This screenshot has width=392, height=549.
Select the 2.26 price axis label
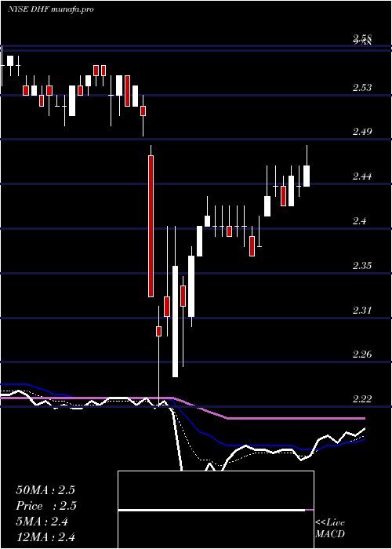[x=362, y=354]
